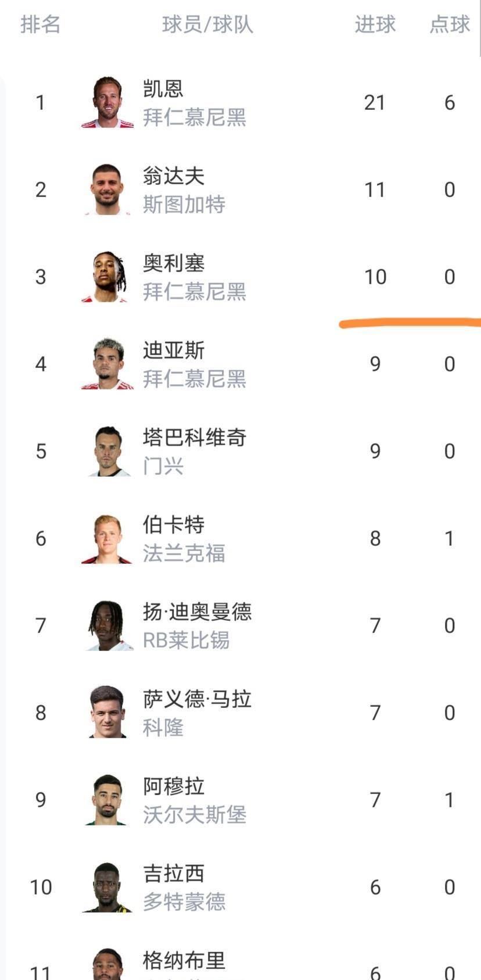Image resolution: width=481 pixels, height=980 pixels.
Task: Click the photo beside 扬·迪奥曼德
Action: tap(107, 625)
